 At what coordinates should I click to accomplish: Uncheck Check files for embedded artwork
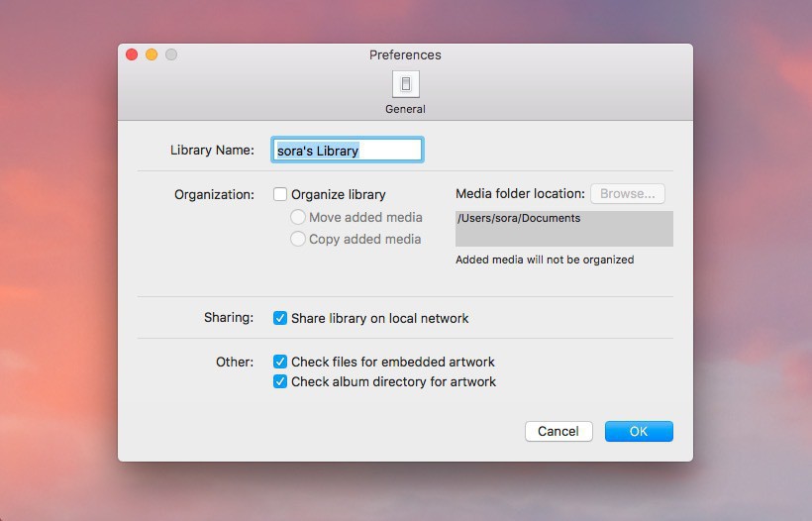(x=280, y=363)
